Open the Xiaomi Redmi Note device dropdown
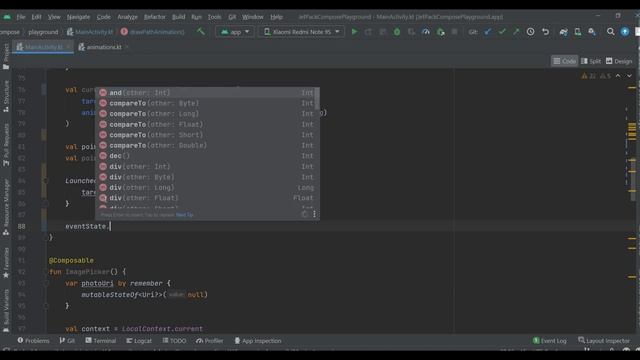The image size is (640, 360). (x=301, y=32)
